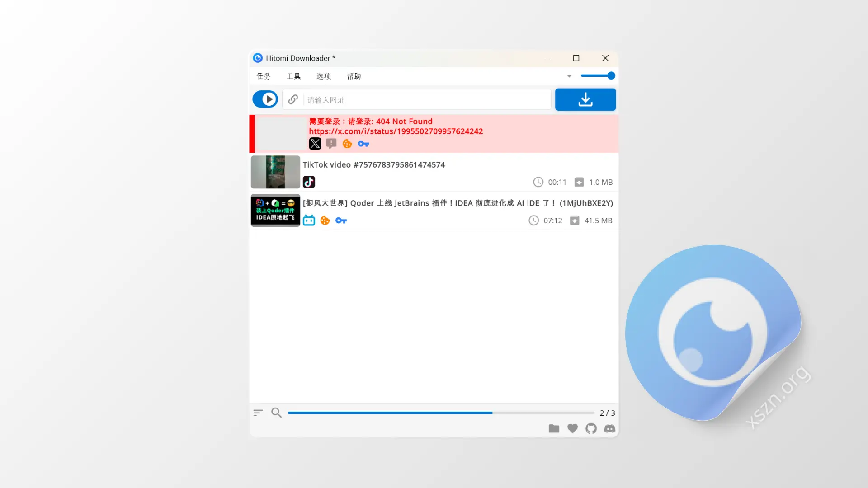Open the GitHub page via the GitHub icon
The image size is (868, 488).
[x=591, y=428]
